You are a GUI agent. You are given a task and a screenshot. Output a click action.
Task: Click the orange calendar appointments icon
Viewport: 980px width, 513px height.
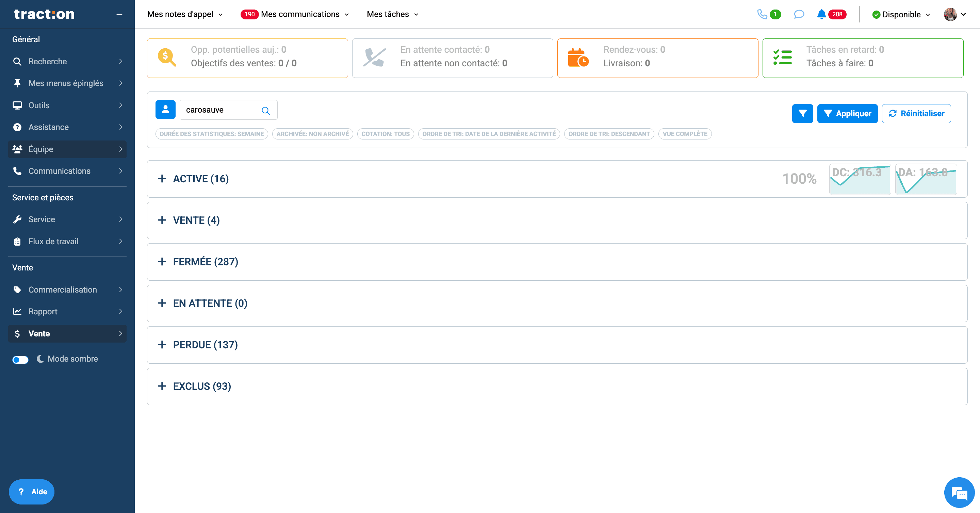click(x=578, y=57)
